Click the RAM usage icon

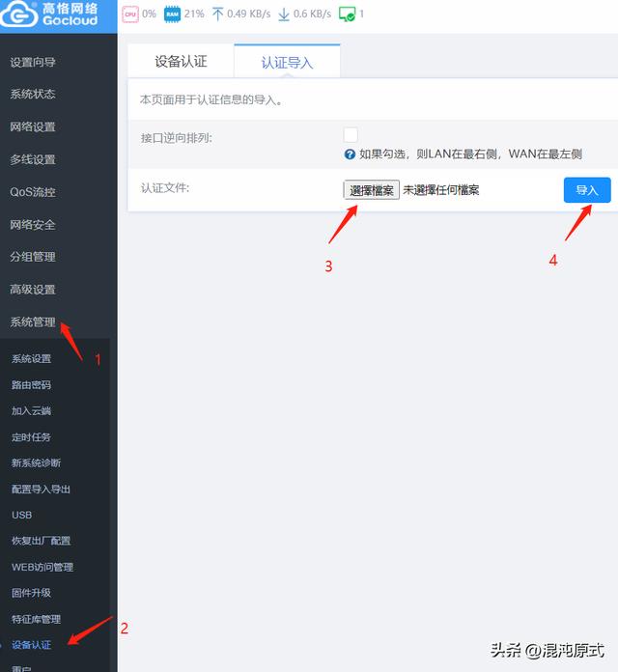coord(172,14)
